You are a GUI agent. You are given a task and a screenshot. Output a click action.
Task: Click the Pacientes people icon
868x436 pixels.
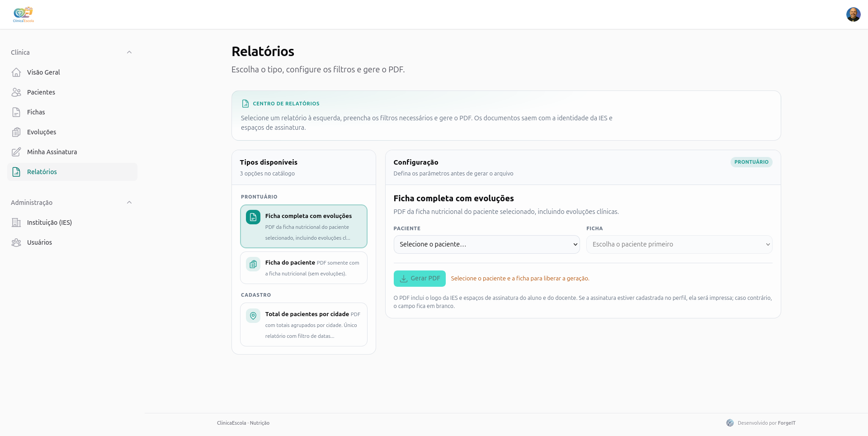pos(16,92)
